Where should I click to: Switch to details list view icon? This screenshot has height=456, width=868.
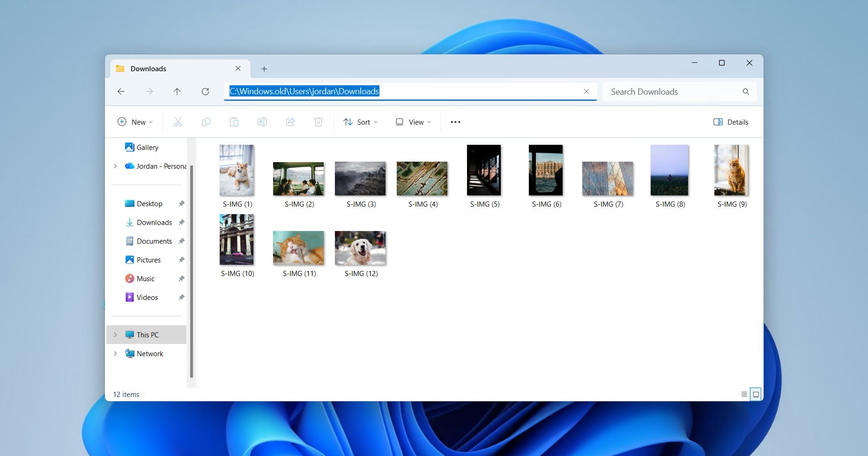tap(744, 394)
